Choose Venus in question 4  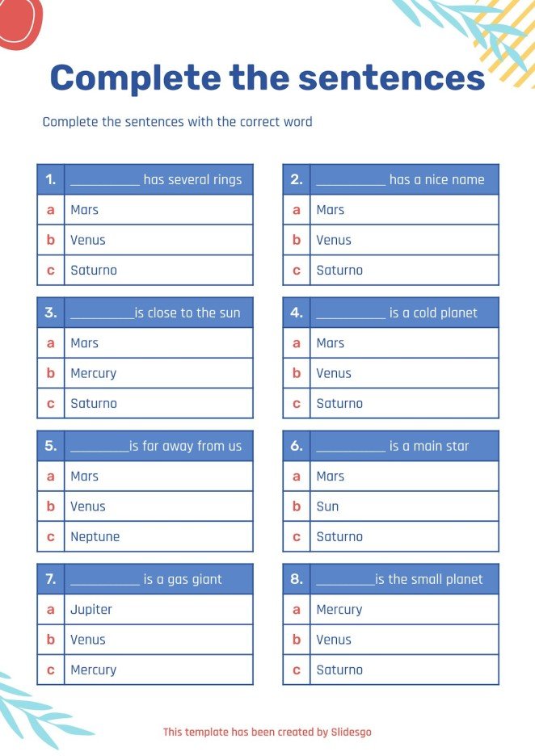334,373
